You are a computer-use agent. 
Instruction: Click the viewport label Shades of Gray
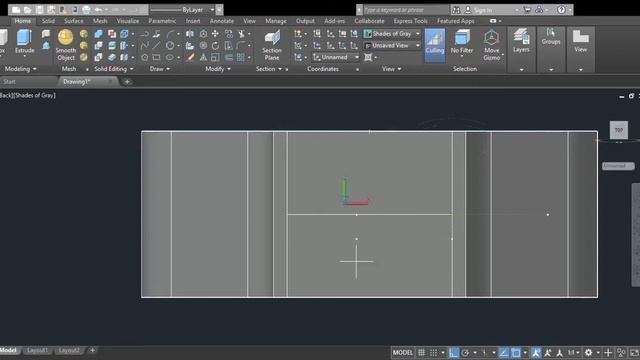click(35, 96)
